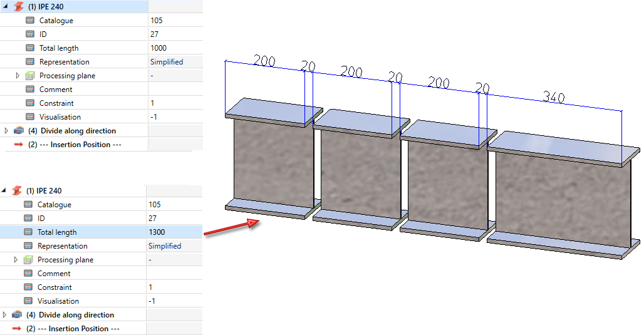
Task: Click lower Divide along direction icon
Action: click(17, 314)
